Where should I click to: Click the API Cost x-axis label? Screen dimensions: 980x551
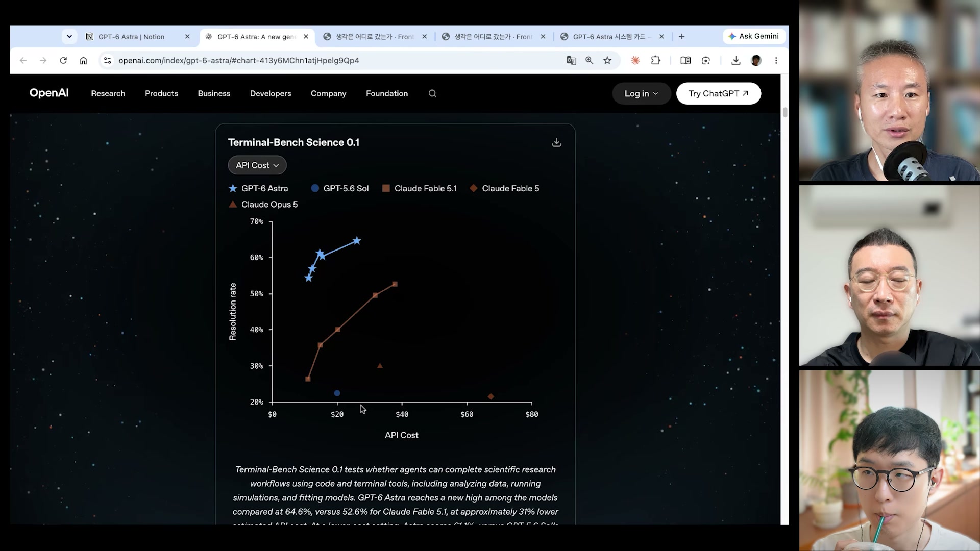point(402,435)
